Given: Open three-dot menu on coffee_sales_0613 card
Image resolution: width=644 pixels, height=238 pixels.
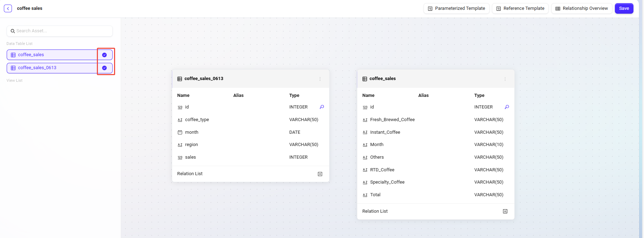Looking at the screenshot, I should click(x=320, y=79).
